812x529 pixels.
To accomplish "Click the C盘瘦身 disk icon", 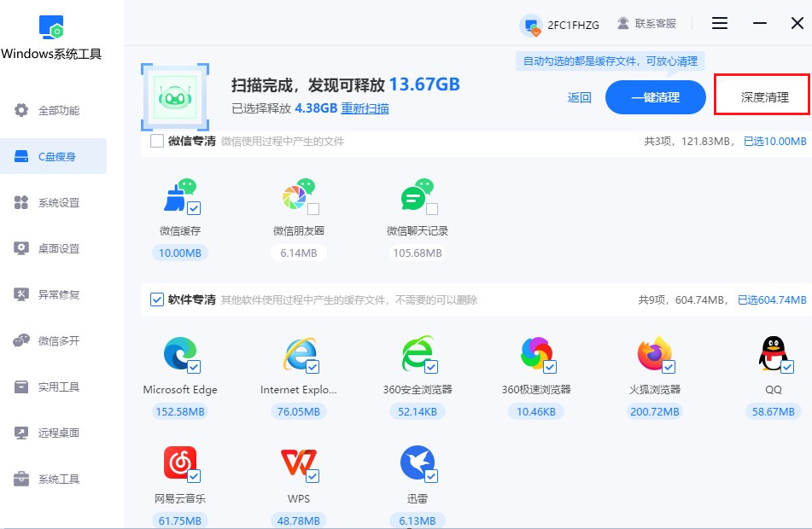I will 21,156.
